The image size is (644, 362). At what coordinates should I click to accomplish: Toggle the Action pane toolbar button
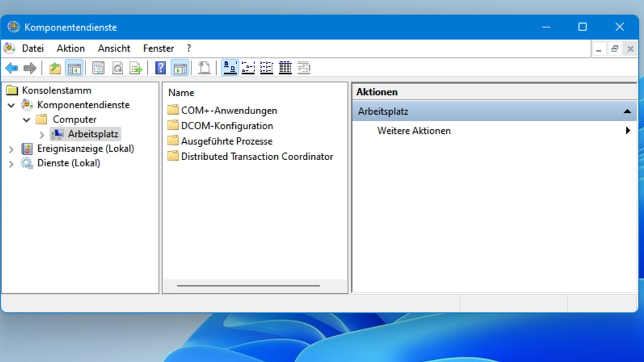click(x=180, y=68)
